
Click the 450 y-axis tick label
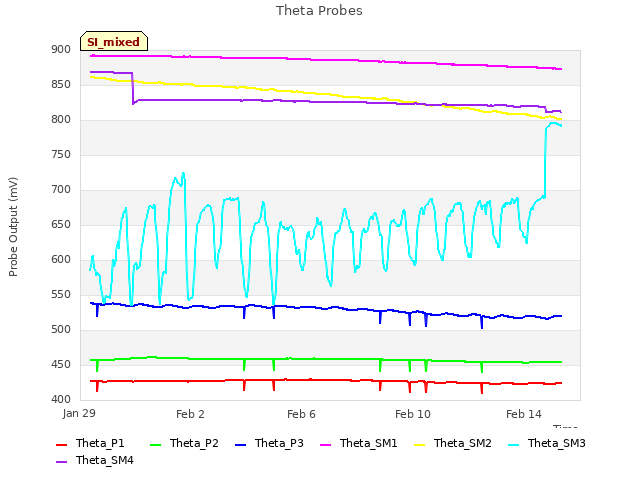click(x=61, y=364)
